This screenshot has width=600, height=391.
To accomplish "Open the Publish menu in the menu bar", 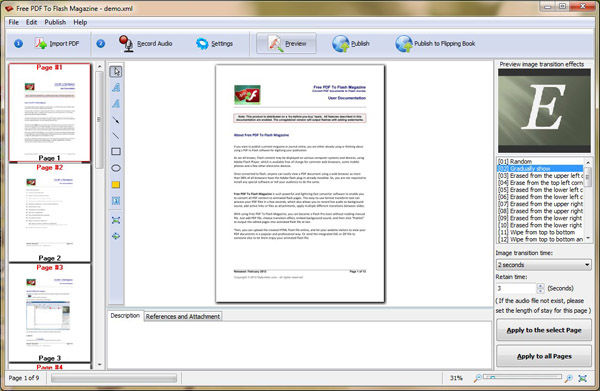I will [x=55, y=22].
